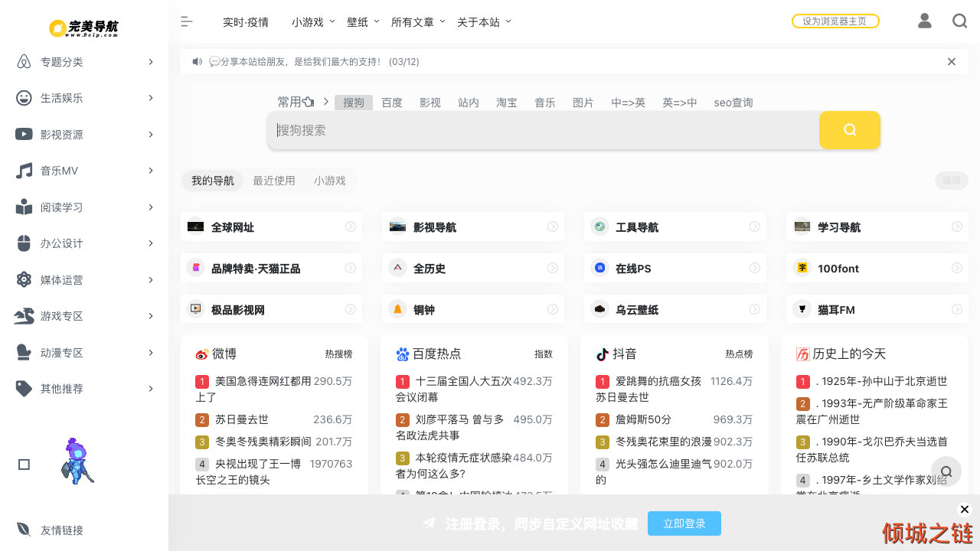
Task: Click the 在线PS blue icon
Action: [599, 268]
